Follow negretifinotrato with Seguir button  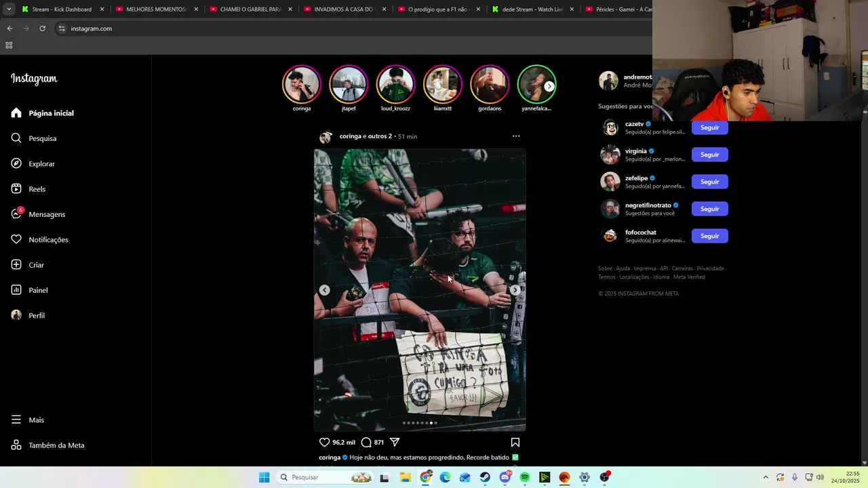(710, 209)
